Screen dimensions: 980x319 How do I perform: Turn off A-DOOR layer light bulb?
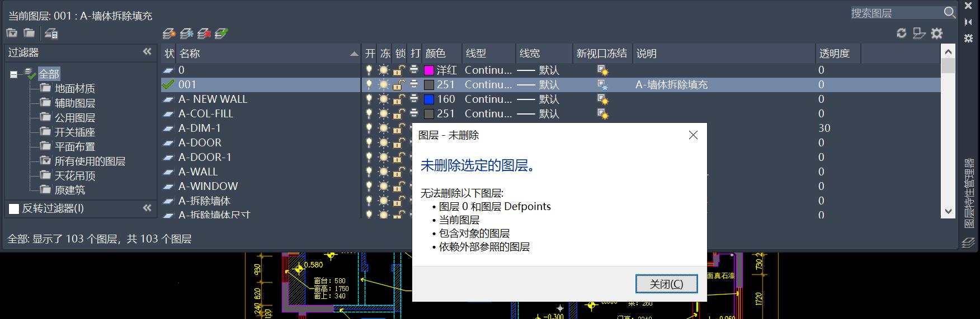pos(369,142)
